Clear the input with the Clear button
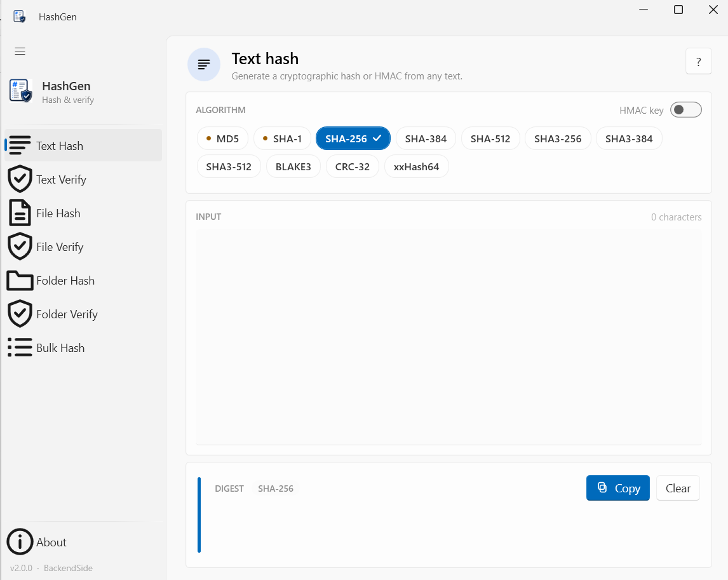The width and height of the screenshot is (728, 580). (x=678, y=488)
